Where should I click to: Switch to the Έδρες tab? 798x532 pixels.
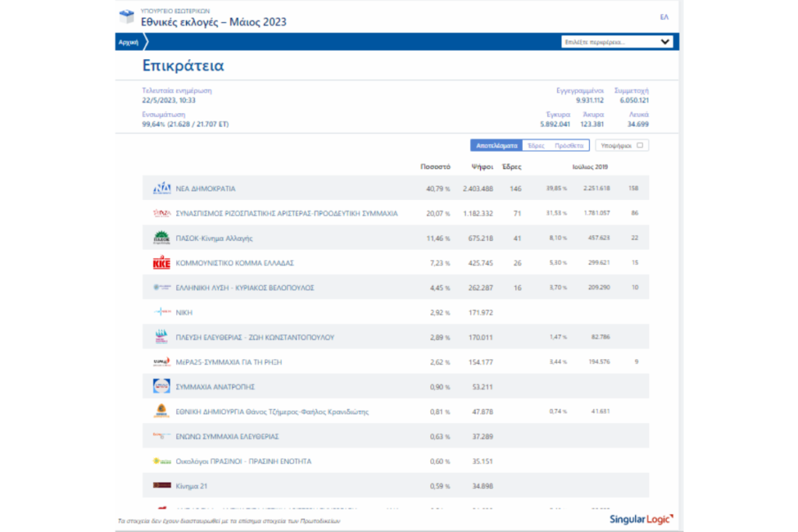535,146
